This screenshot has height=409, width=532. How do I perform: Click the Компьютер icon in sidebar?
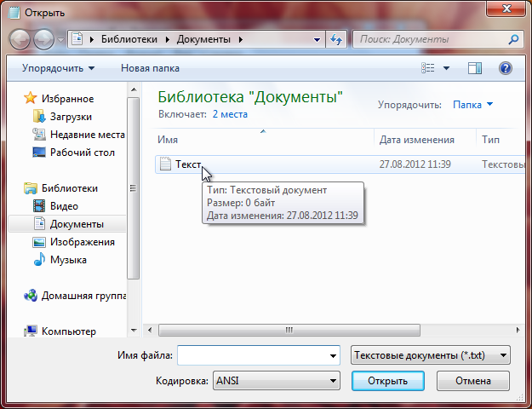tap(31, 331)
